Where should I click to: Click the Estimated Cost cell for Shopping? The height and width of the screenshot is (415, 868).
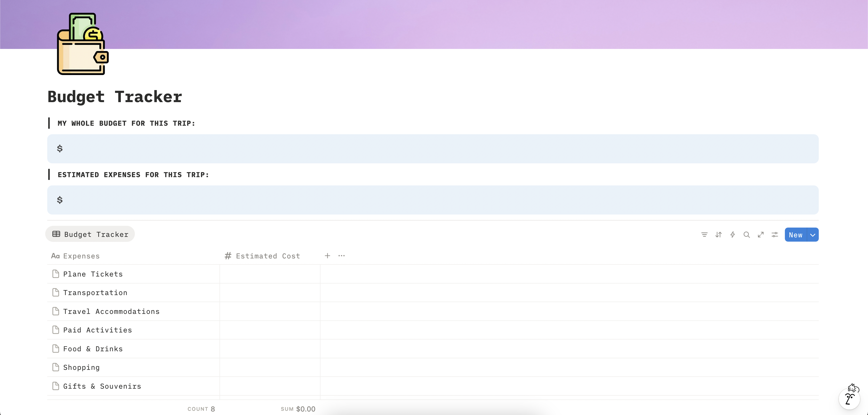click(269, 367)
